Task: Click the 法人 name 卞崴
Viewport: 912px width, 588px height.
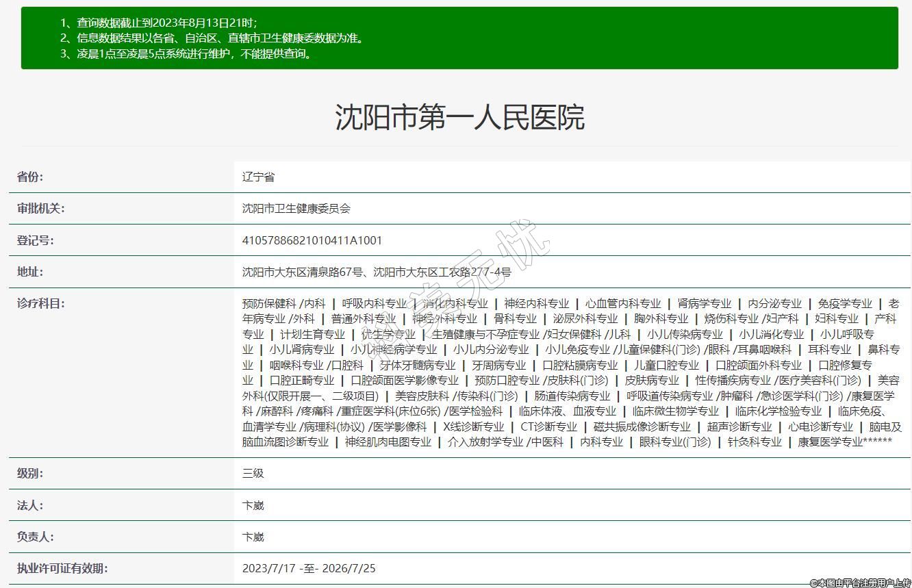Action: pos(253,505)
